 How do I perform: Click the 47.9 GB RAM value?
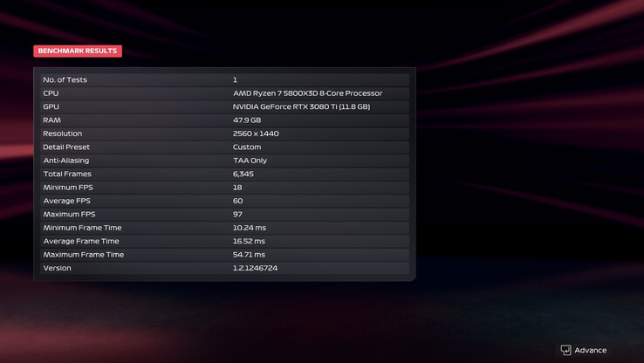[247, 120]
